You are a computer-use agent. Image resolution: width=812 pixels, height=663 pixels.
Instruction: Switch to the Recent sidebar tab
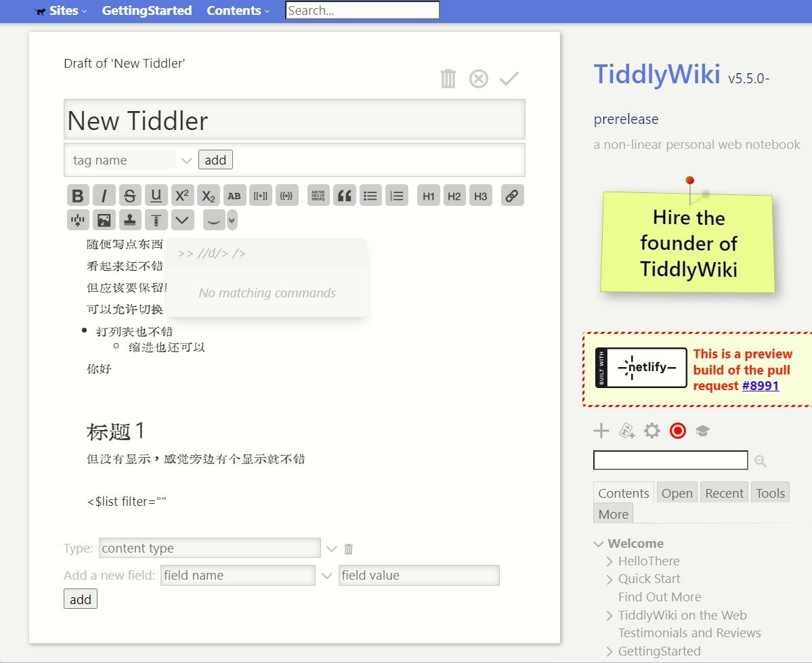[724, 493]
